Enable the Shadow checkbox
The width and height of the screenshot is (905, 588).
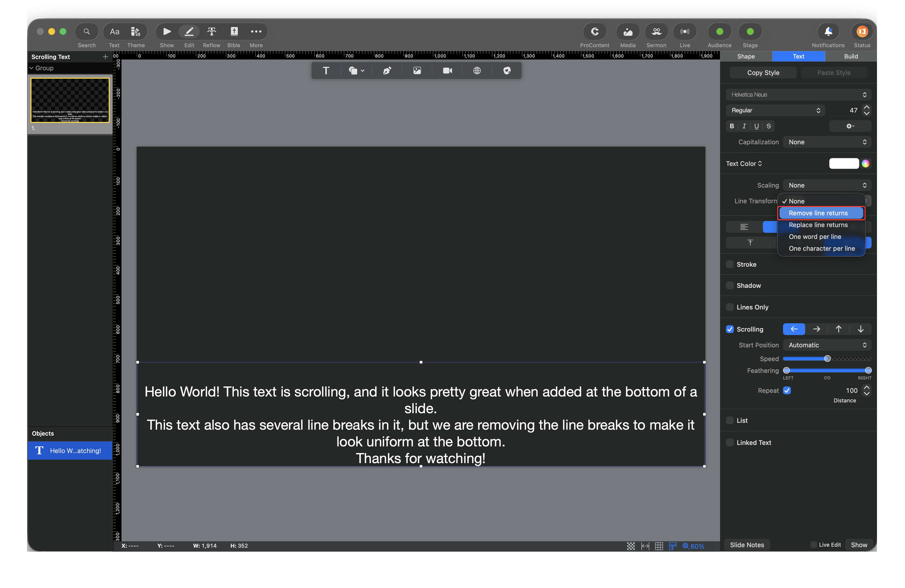730,285
